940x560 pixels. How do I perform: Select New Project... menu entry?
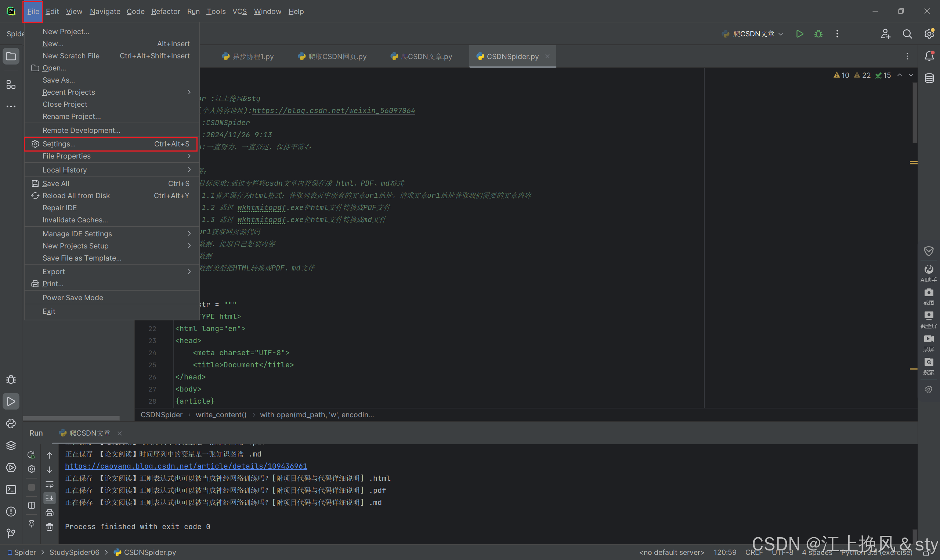(112, 32)
